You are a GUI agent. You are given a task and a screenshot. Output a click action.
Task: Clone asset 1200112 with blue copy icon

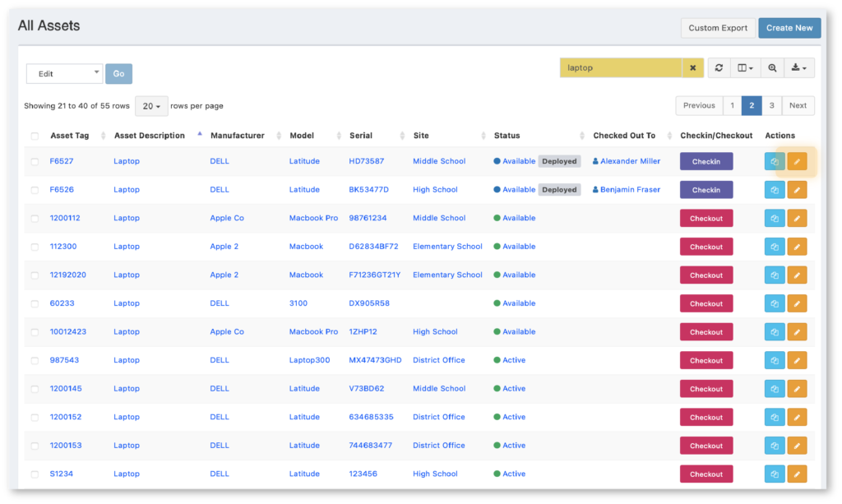tap(775, 219)
